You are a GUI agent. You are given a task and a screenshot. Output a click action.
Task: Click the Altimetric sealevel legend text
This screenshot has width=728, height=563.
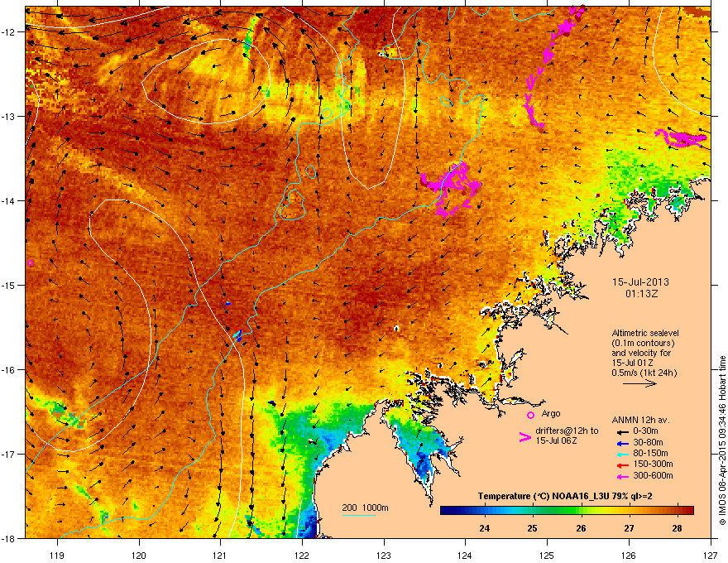645,353
